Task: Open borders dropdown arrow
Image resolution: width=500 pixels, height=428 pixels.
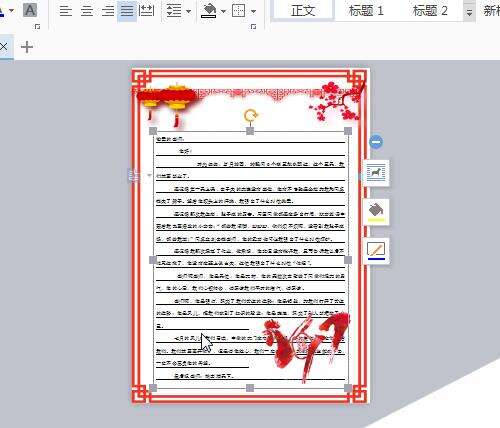Action: click(253, 11)
